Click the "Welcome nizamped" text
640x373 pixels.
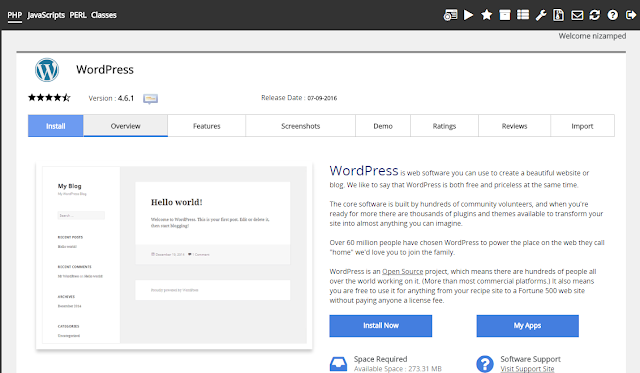pos(592,36)
